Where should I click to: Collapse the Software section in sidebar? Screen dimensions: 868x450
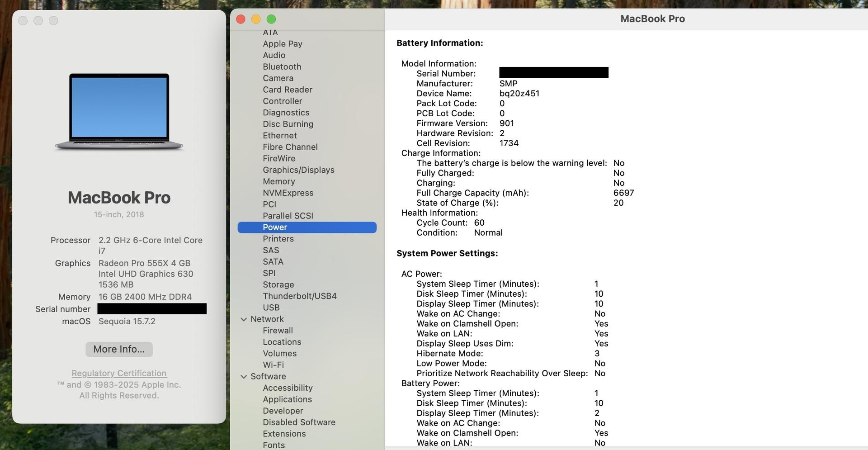tap(244, 376)
